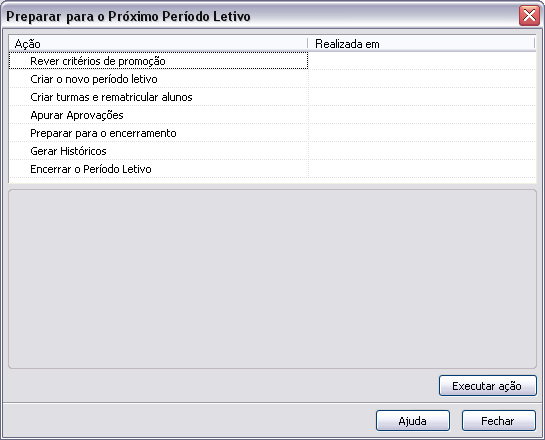
Task: Click the dialog title bar text
Action: tap(128, 16)
